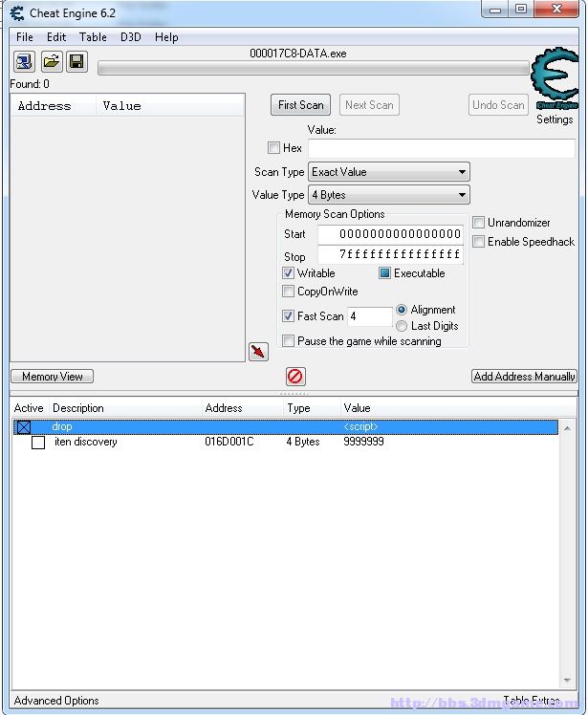Toggle the Fast Scan checkbox

pyautogui.click(x=288, y=316)
